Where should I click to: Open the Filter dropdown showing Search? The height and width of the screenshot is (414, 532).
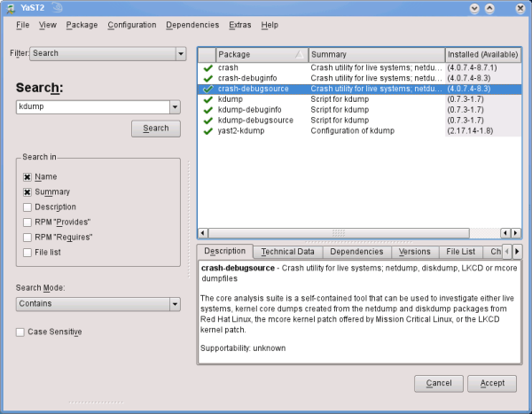tap(105, 53)
